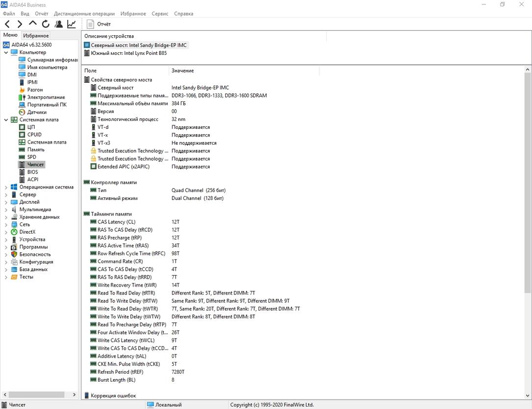Go forward with the right arrow toolbar icon
This screenshot has width=532, height=409.
pyautogui.click(x=20, y=24)
